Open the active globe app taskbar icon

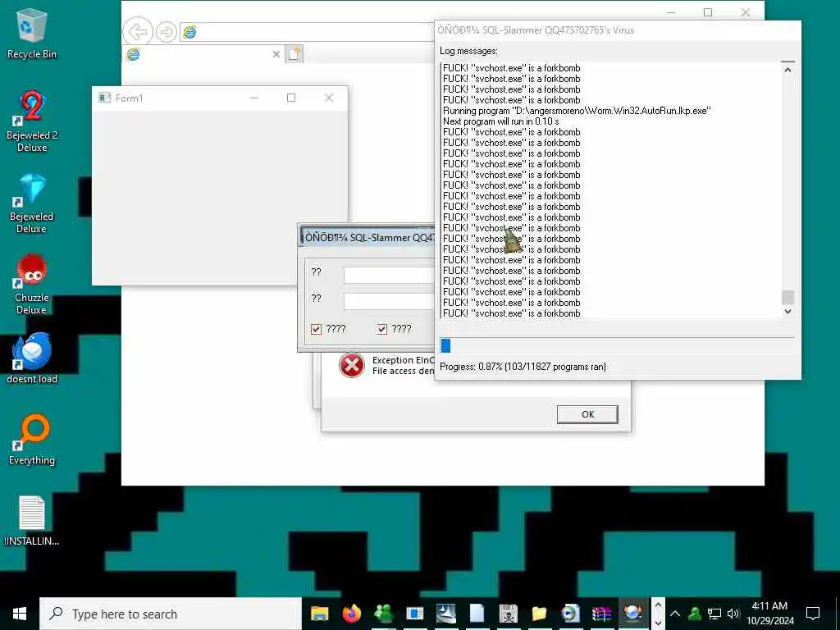tap(632, 614)
